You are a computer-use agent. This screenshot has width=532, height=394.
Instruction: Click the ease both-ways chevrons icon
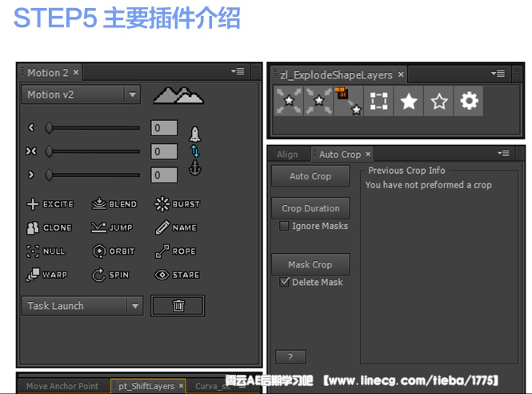pyautogui.click(x=31, y=151)
